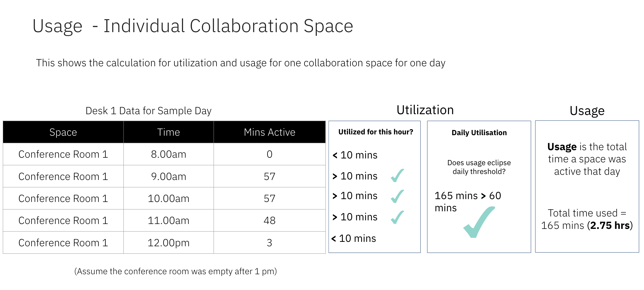Click the Utilization section heading
Image resolution: width=644 pixels, height=290 pixels.
[x=425, y=110]
